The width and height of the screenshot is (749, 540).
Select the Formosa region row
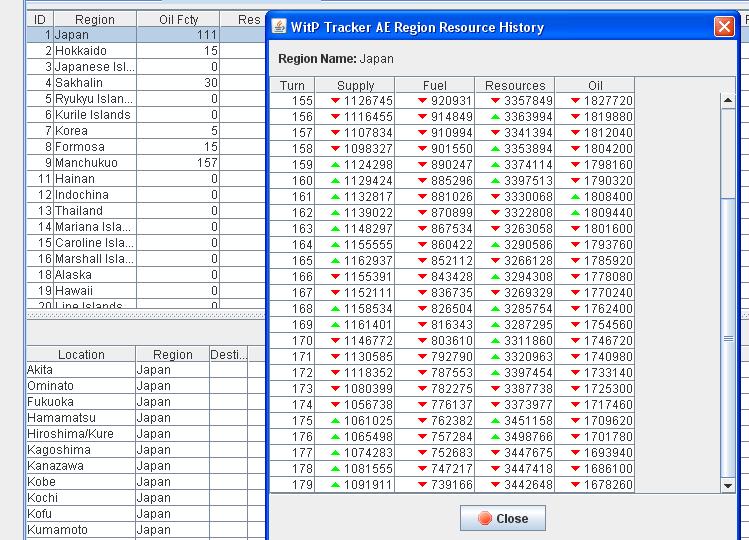tap(146, 147)
